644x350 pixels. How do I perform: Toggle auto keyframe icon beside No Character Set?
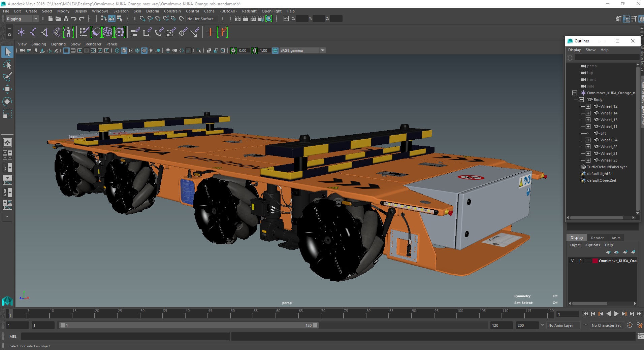click(x=630, y=325)
